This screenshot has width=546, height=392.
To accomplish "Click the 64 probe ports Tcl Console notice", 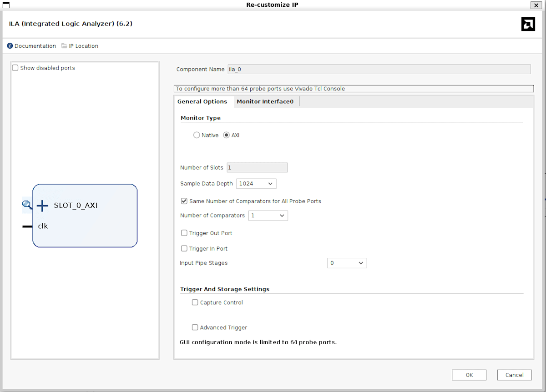I will [354, 89].
